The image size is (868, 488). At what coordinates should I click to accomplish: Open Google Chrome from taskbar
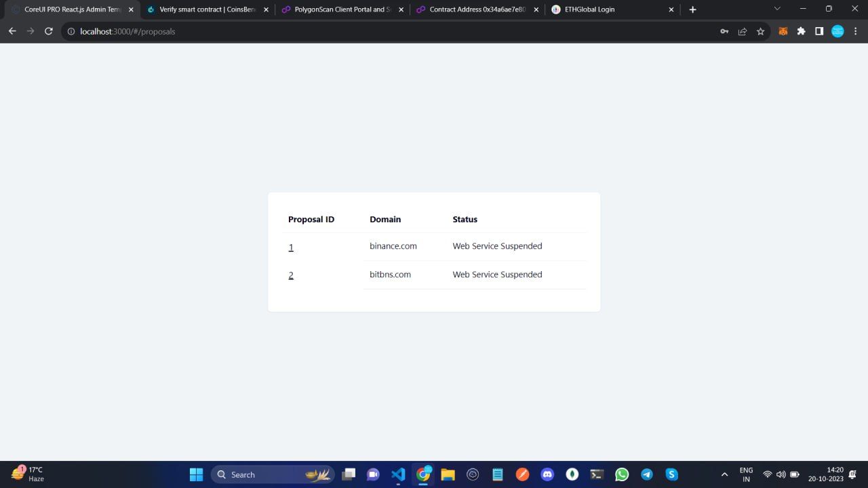(x=423, y=474)
